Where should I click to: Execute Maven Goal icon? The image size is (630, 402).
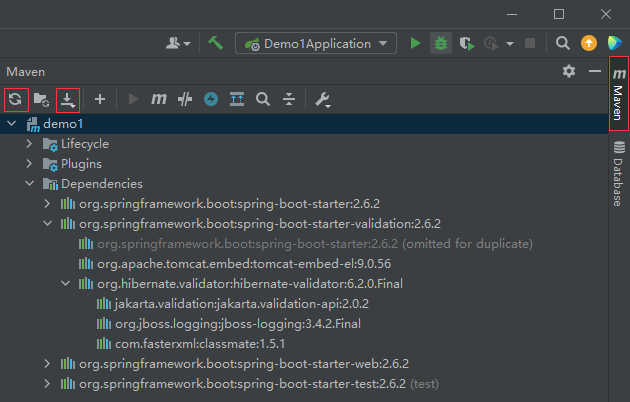tap(159, 99)
